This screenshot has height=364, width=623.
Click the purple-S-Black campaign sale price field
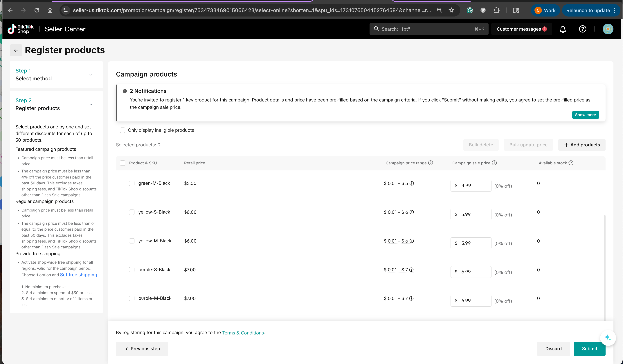tap(474, 272)
